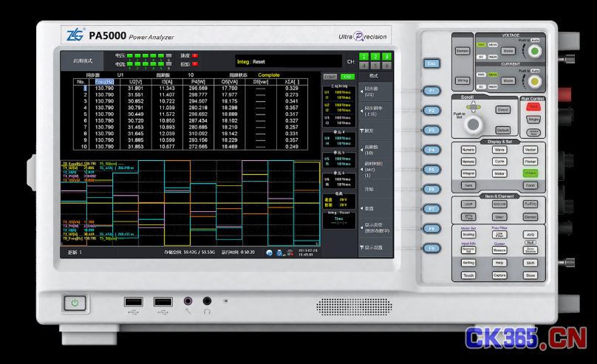This screenshot has height=364, width=597.
Task: Click the F3 soft key
Action: (431, 130)
